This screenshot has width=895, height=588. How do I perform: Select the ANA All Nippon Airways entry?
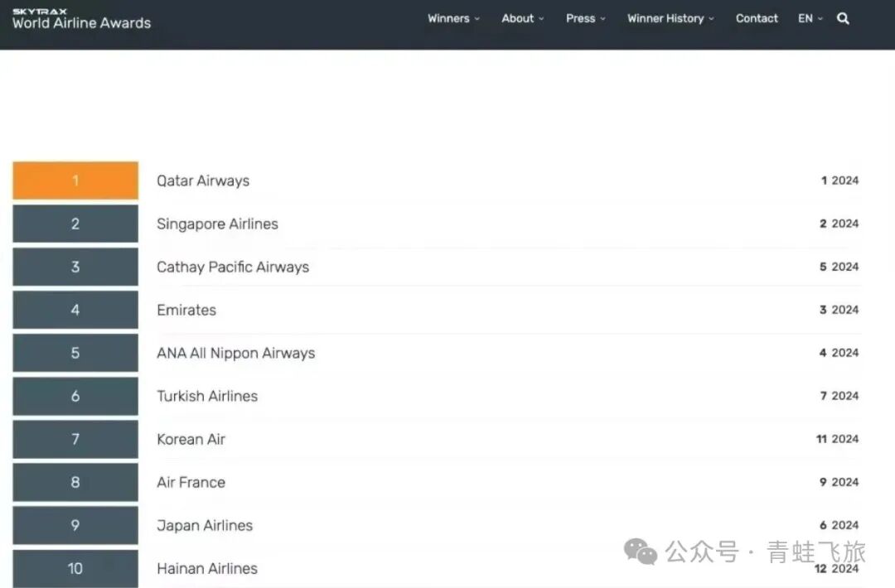tap(235, 353)
